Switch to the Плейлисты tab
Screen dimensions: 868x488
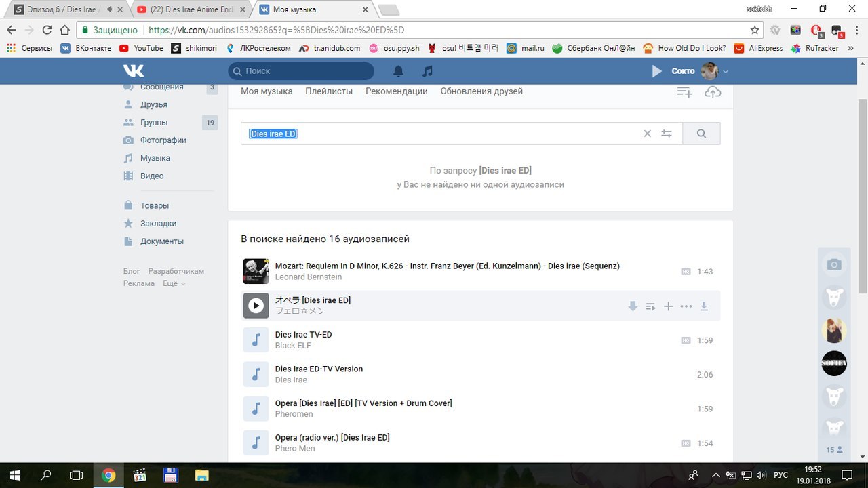[x=329, y=91]
